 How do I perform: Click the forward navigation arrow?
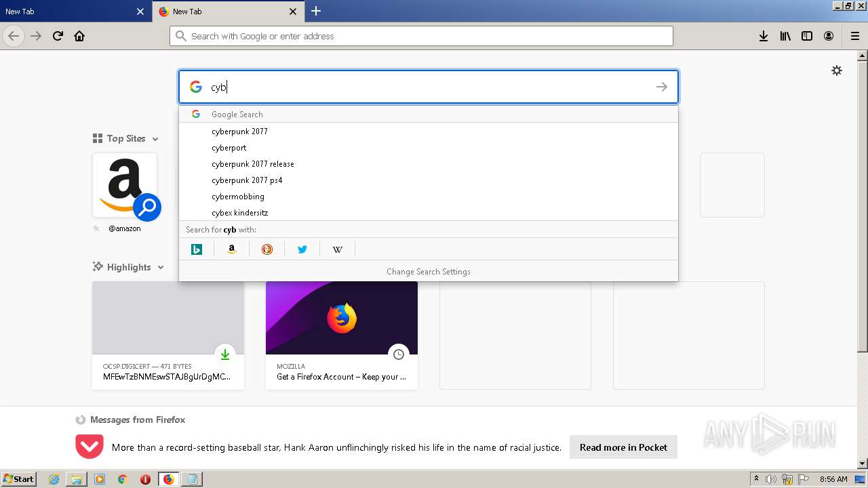point(36,36)
